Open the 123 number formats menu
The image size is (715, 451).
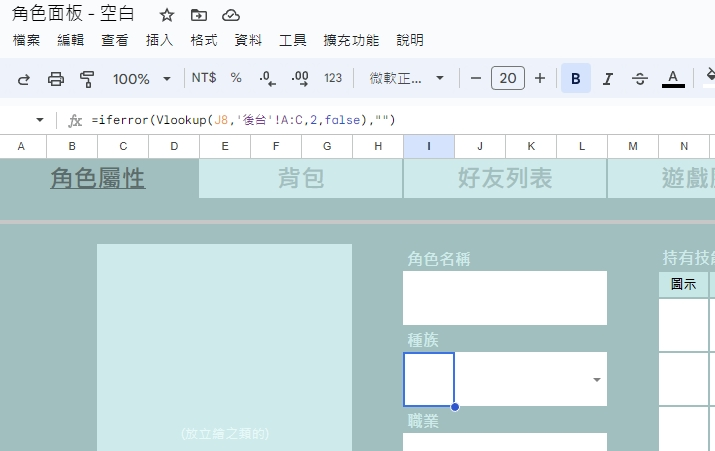coord(333,78)
